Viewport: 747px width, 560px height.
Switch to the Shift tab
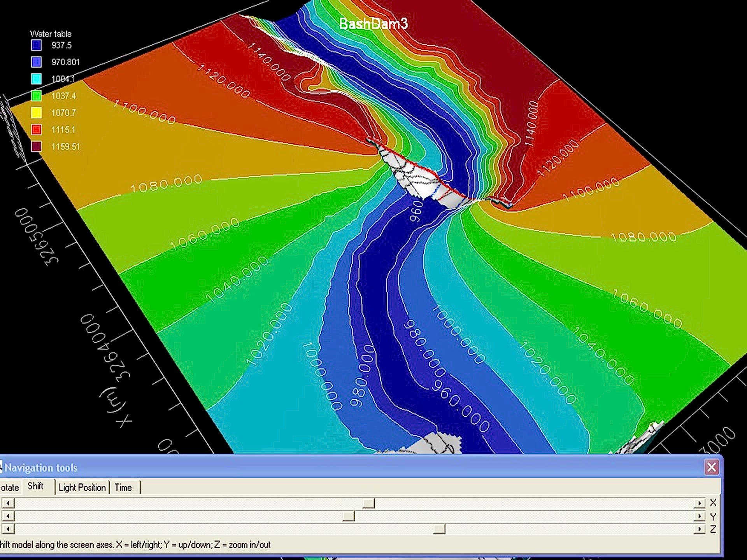click(35, 486)
